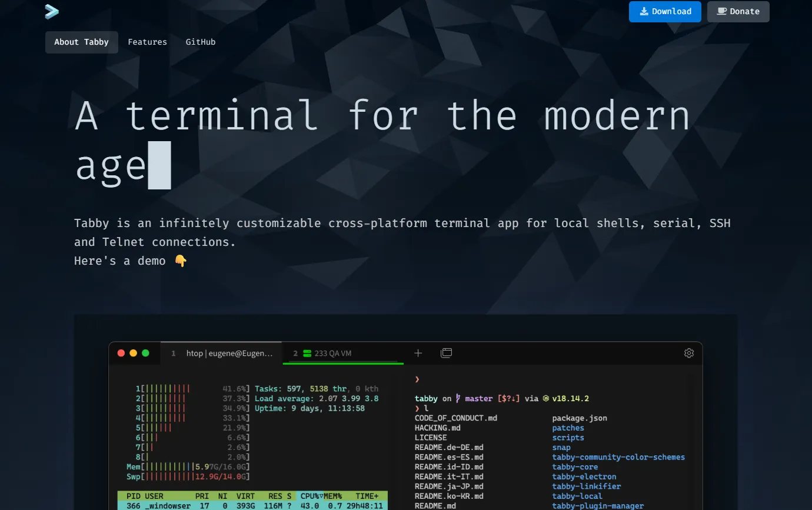Screen dimensions: 812x510
Task: Click the "snap" directory name
Action: point(561,448)
